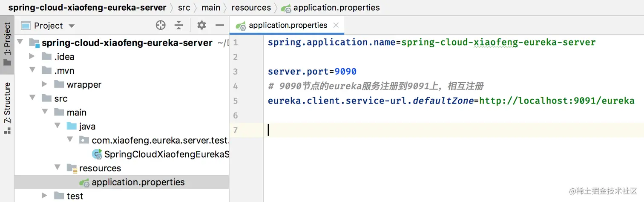Click the application.properties file icon in tree

[x=84, y=182]
